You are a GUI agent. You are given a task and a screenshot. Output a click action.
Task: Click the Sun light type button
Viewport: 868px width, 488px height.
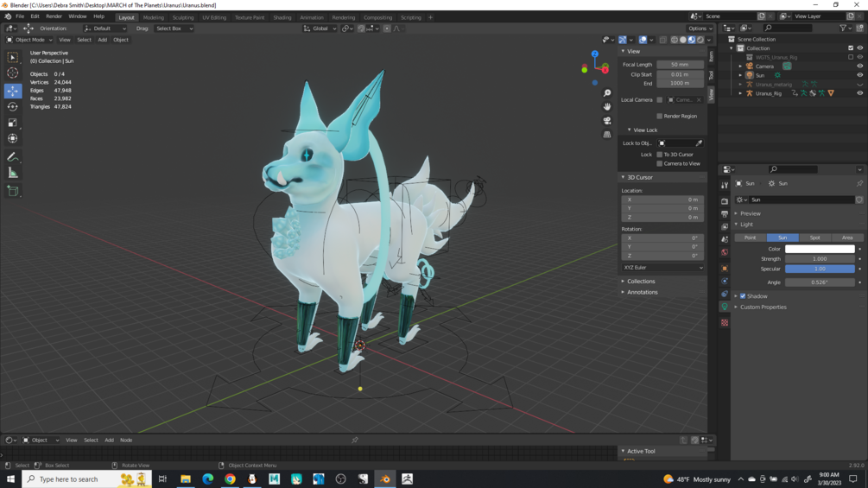pyautogui.click(x=782, y=238)
